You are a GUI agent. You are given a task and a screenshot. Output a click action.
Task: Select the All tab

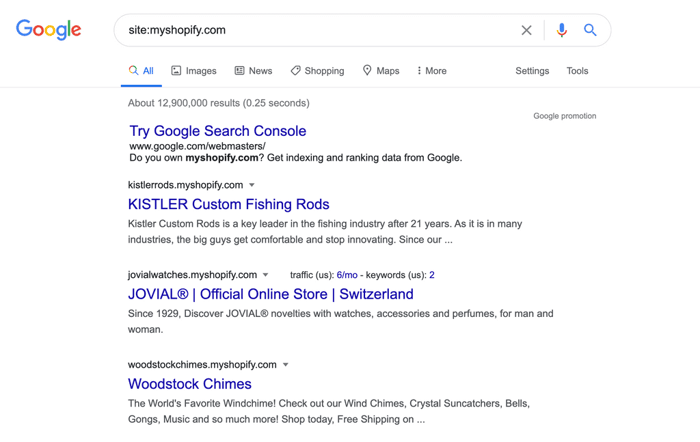tap(141, 71)
